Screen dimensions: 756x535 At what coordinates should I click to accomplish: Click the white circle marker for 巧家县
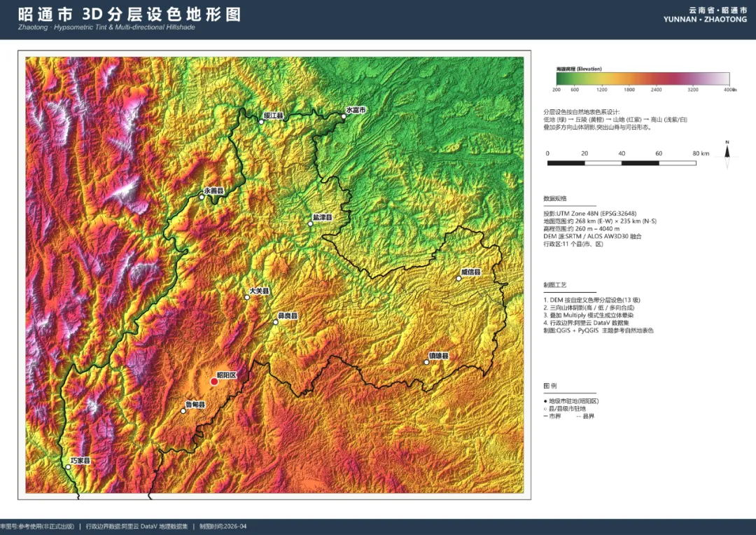(x=68, y=467)
